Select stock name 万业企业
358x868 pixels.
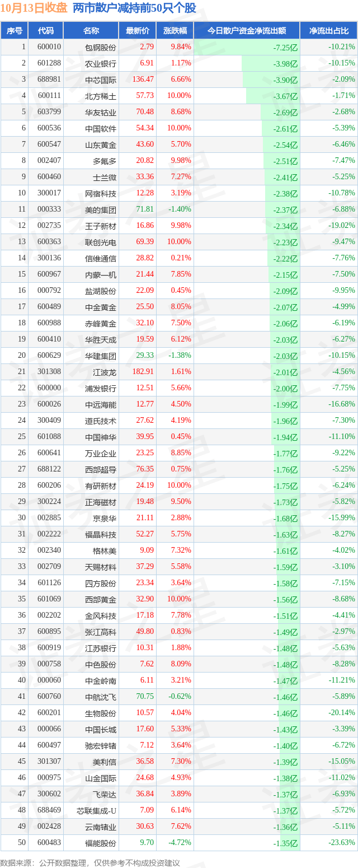pyautogui.click(x=101, y=454)
